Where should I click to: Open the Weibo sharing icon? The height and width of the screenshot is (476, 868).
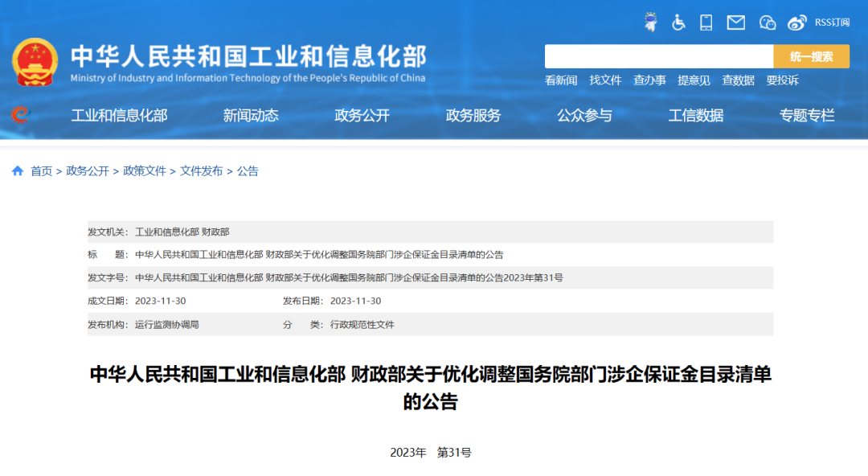796,23
